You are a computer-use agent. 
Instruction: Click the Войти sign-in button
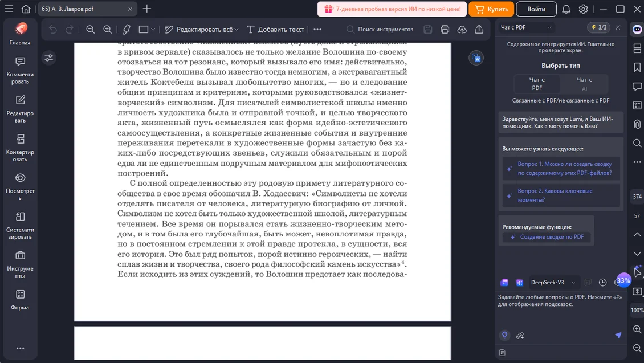536,9
